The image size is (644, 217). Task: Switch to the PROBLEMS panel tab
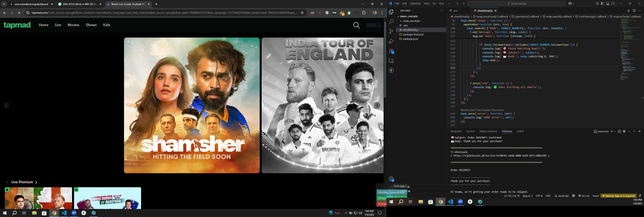click(x=456, y=131)
